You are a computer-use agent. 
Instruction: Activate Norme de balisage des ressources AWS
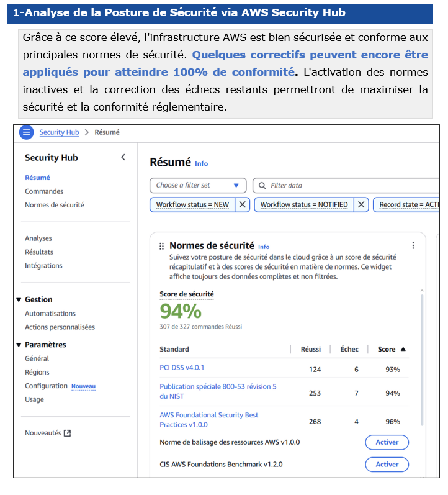click(387, 442)
